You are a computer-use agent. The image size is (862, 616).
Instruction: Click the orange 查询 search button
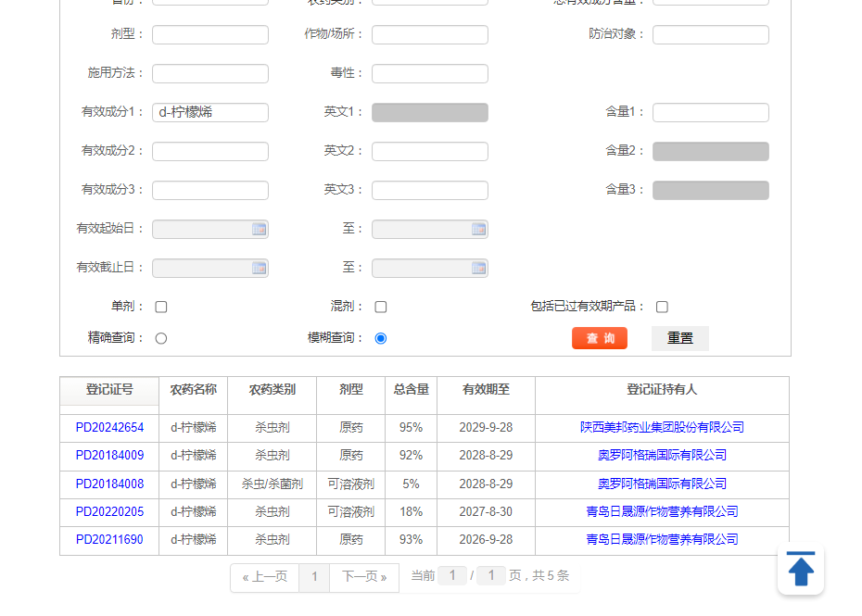tap(599, 338)
